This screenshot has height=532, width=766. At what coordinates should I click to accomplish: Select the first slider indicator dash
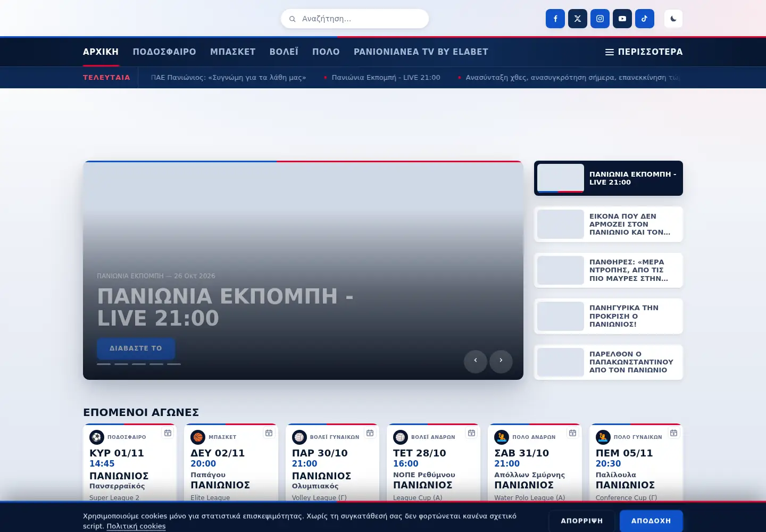(104, 364)
